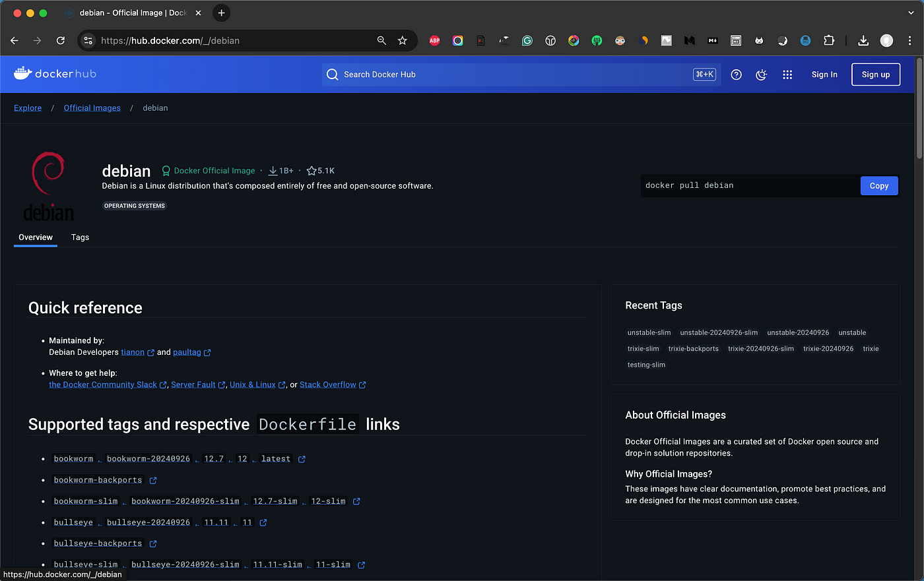
Task: Click the 1B+ downloads icon
Action: 273,171
